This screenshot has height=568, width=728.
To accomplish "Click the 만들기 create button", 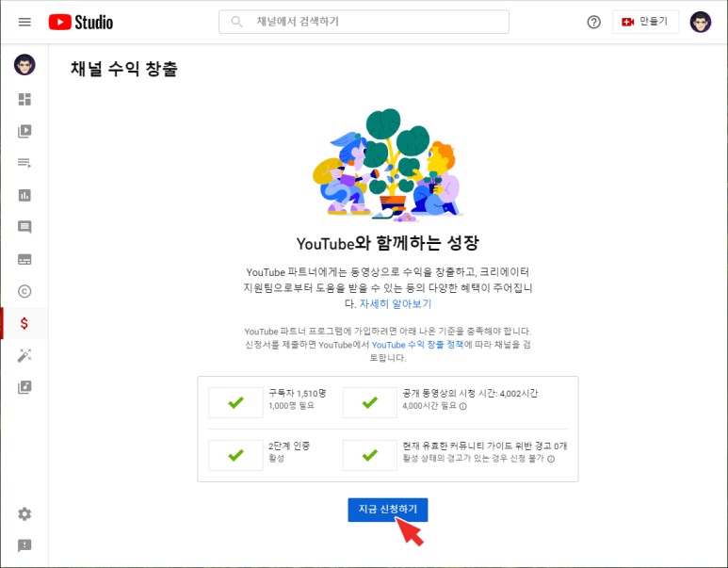I will [645, 22].
